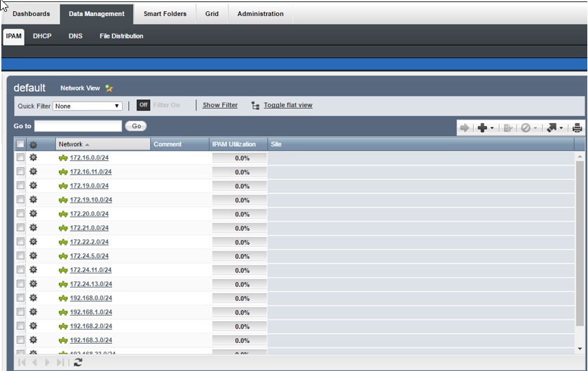Click the refresh icon at the bottom
This screenshot has height=371, width=588.
78,363
